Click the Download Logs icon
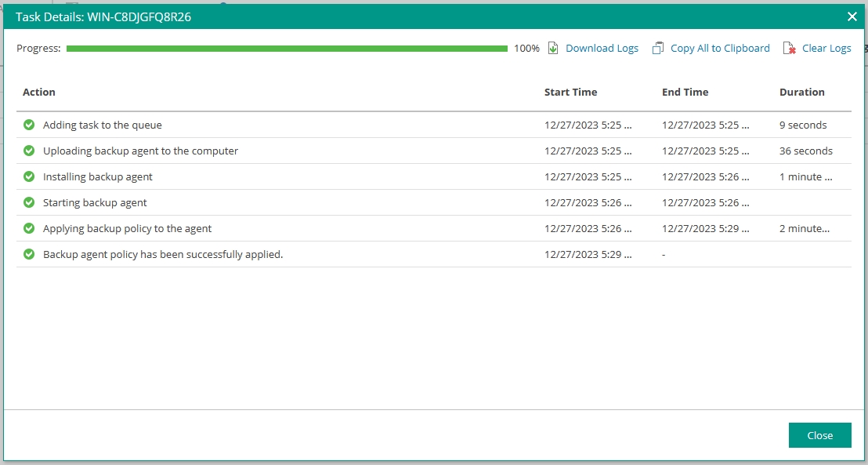 click(x=553, y=49)
